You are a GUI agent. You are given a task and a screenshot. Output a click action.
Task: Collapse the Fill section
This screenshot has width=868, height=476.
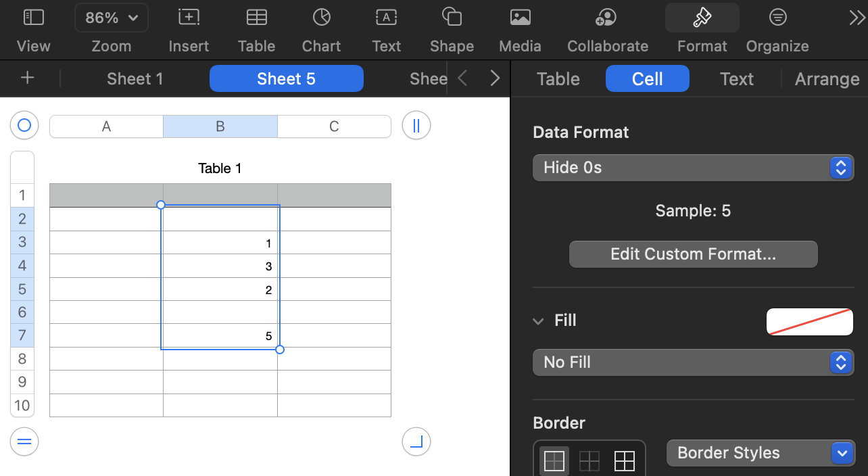[538, 321]
